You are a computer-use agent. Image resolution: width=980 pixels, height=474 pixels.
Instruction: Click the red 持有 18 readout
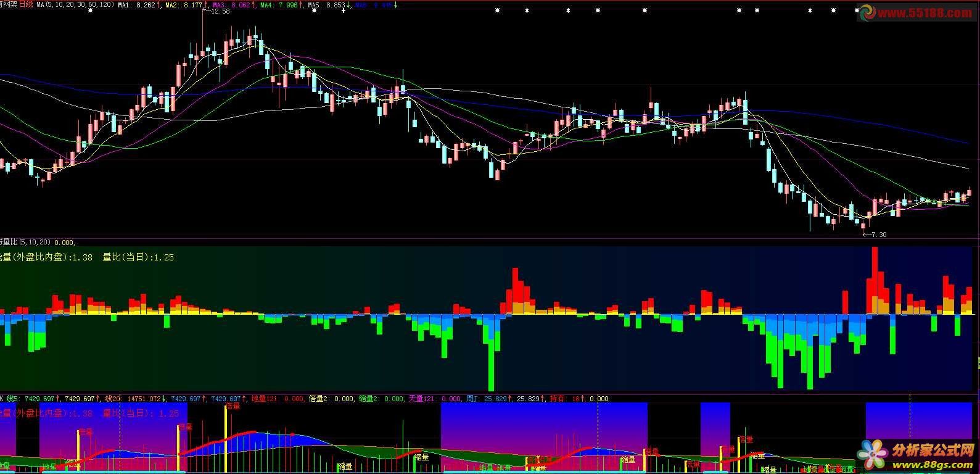[x=564, y=399]
